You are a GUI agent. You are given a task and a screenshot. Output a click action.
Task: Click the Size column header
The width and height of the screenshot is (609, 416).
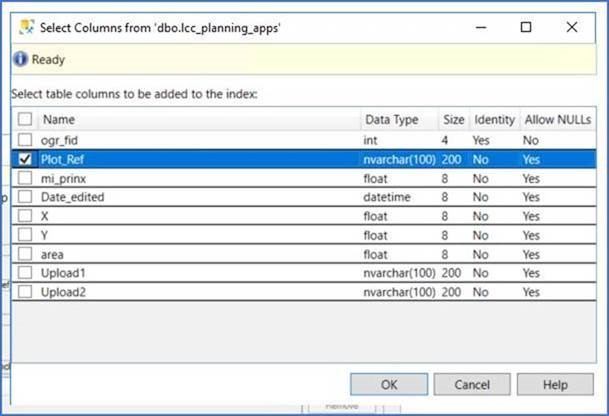click(454, 119)
